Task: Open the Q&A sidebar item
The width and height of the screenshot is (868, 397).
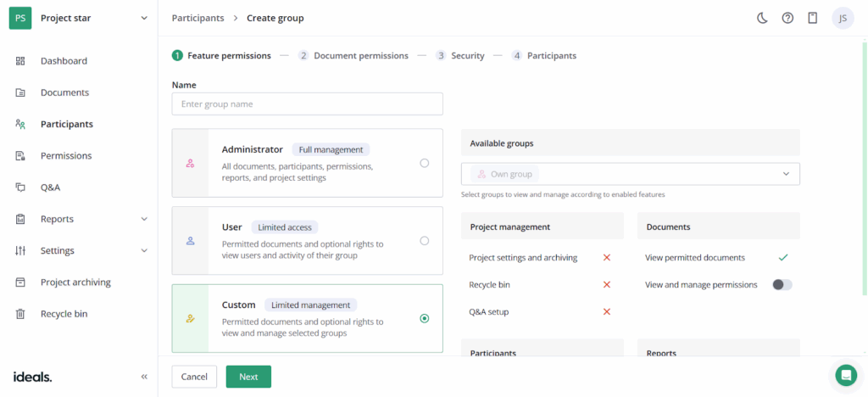Action: [50, 187]
